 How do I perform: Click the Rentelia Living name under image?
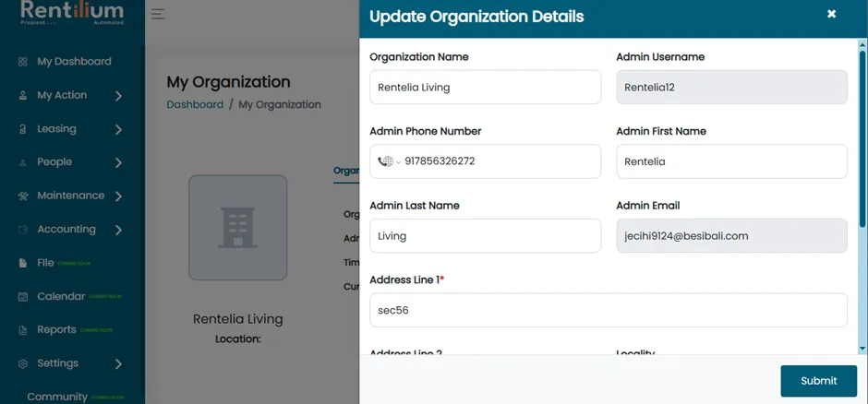pyautogui.click(x=238, y=319)
